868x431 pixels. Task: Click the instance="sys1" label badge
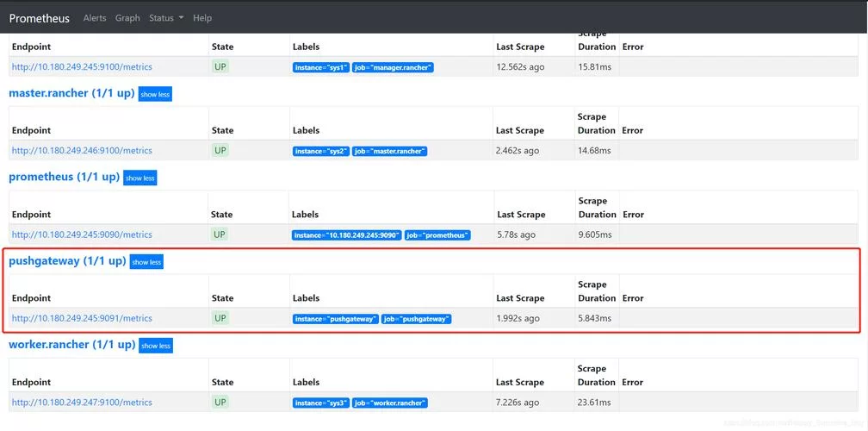click(321, 67)
